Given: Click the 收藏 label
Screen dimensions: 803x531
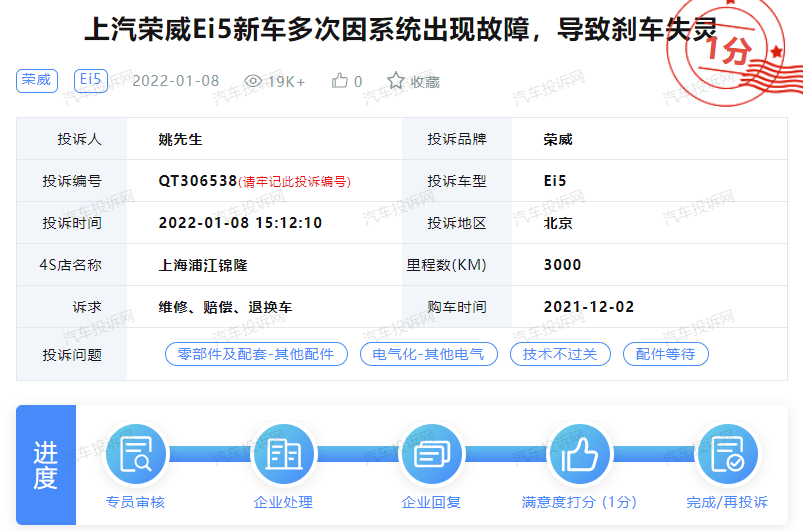Looking at the screenshot, I should click(x=425, y=82).
